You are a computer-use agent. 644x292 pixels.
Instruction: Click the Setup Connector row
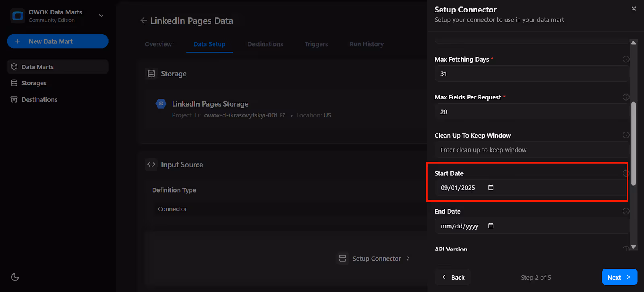pyautogui.click(x=374, y=259)
